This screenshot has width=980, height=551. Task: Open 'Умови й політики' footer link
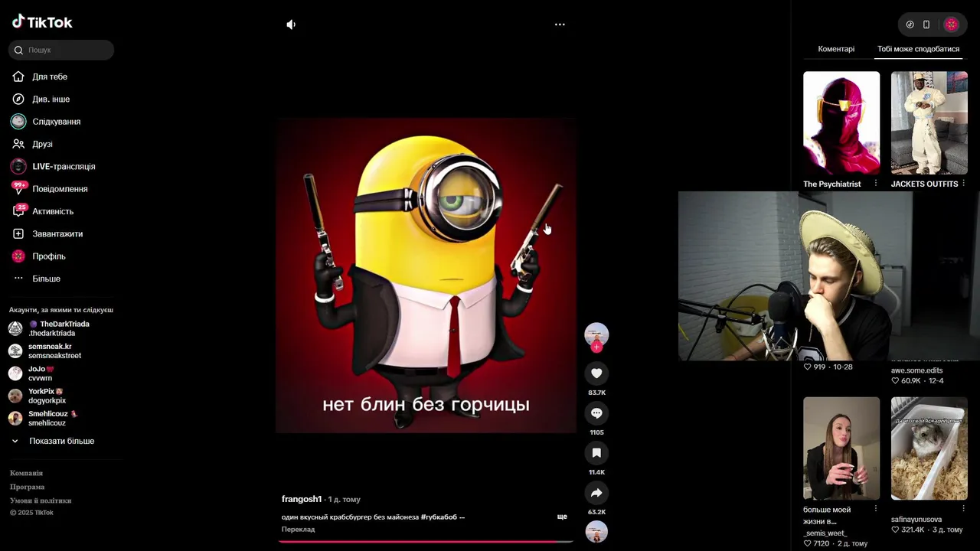coord(41,500)
